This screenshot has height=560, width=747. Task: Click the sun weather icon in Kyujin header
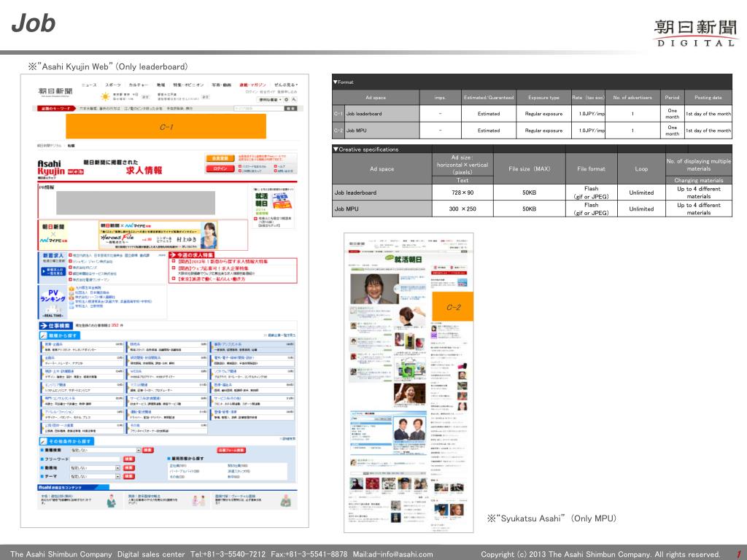(x=105, y=97)
